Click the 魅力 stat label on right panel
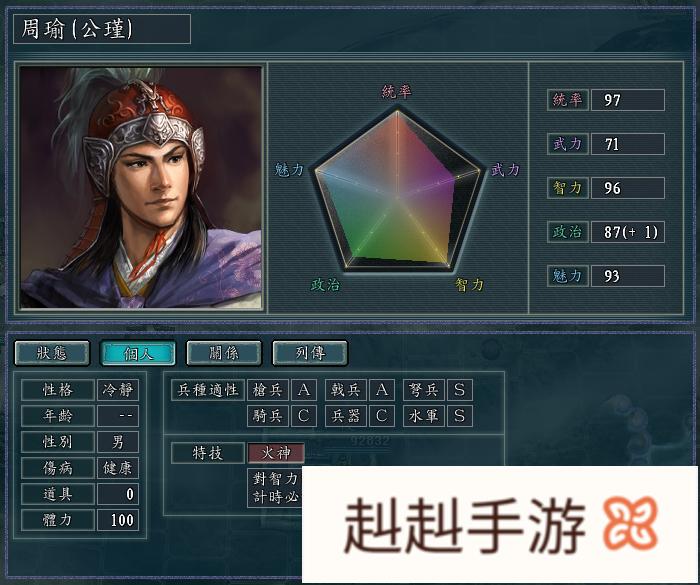This screenshot has height=585, width=700. 567,276
